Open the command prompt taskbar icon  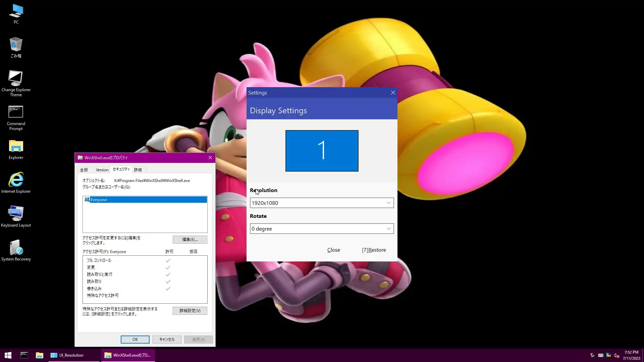[24, 355]
